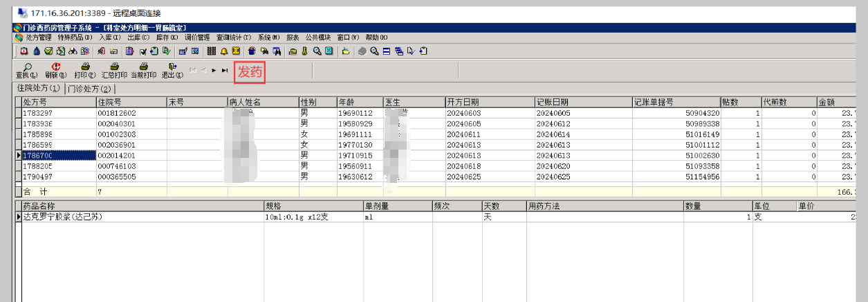Viewport: 868px width, 302px height.
Task: Click the 当前打印 current print button
Action: [143, 71]
